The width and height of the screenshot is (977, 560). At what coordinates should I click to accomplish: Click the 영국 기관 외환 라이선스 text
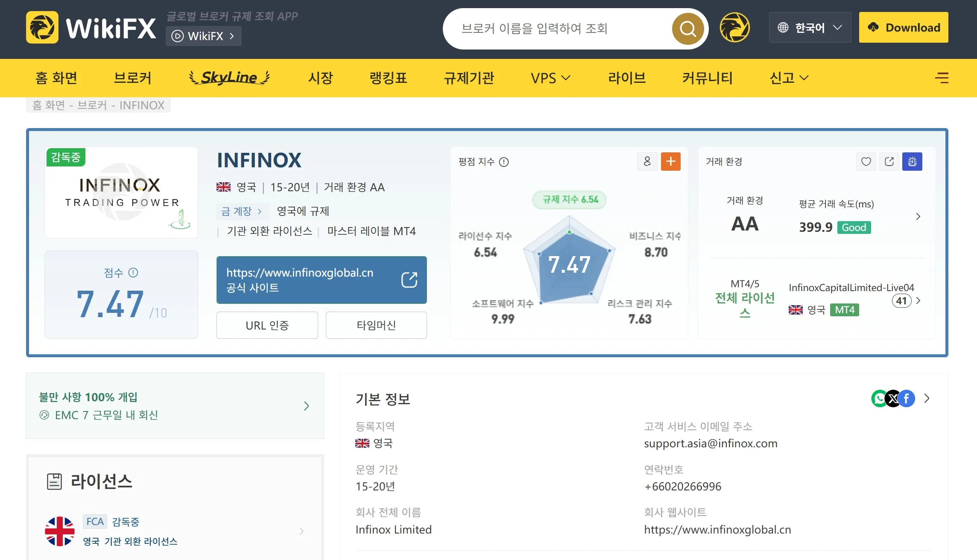pos(130,541)
